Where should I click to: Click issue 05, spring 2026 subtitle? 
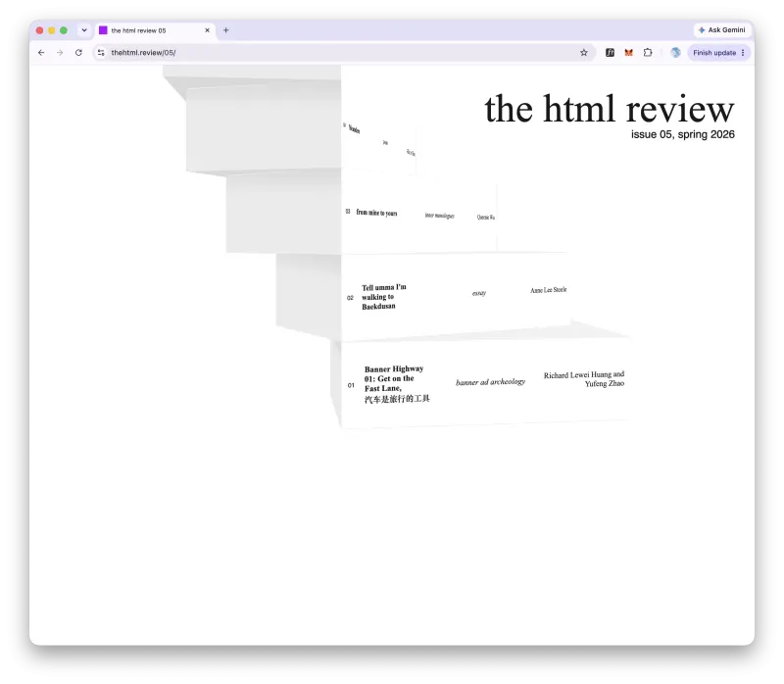pos(682,134)
